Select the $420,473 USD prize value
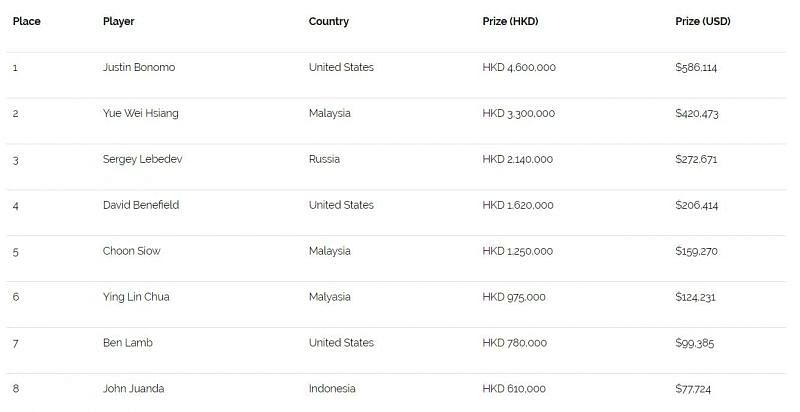The image size is (800, 412). point(696,113)
